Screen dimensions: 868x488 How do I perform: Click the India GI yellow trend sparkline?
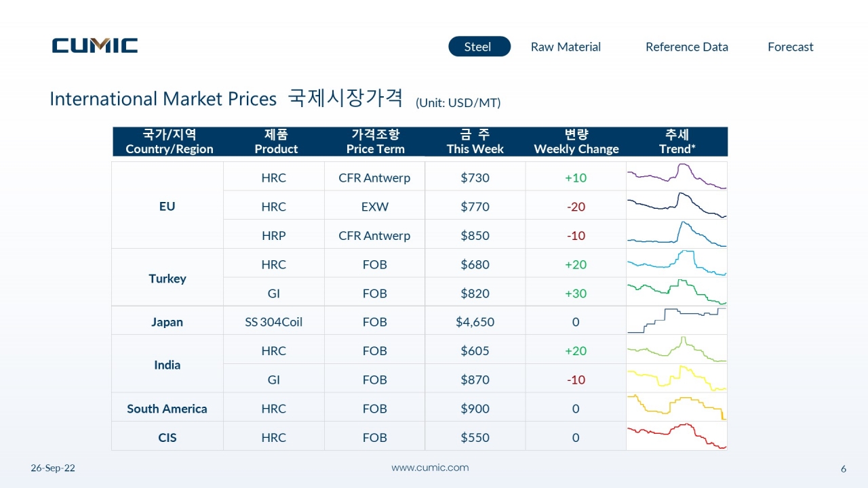[x=677, y=379]
